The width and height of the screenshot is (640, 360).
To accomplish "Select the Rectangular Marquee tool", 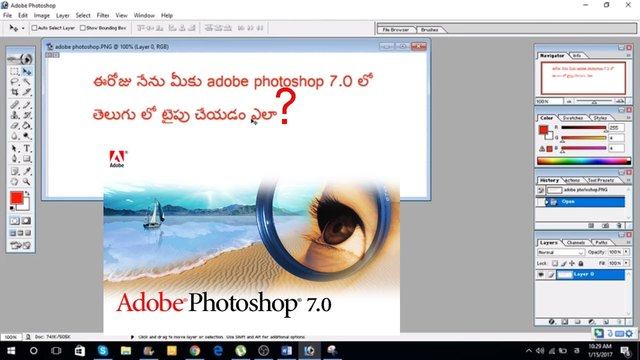I will pyautogui.click(x=15, y=72).
